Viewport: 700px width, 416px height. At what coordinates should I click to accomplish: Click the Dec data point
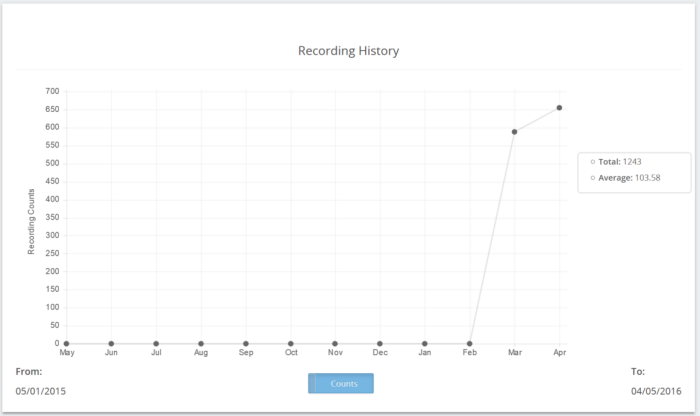tap(379, 344)
